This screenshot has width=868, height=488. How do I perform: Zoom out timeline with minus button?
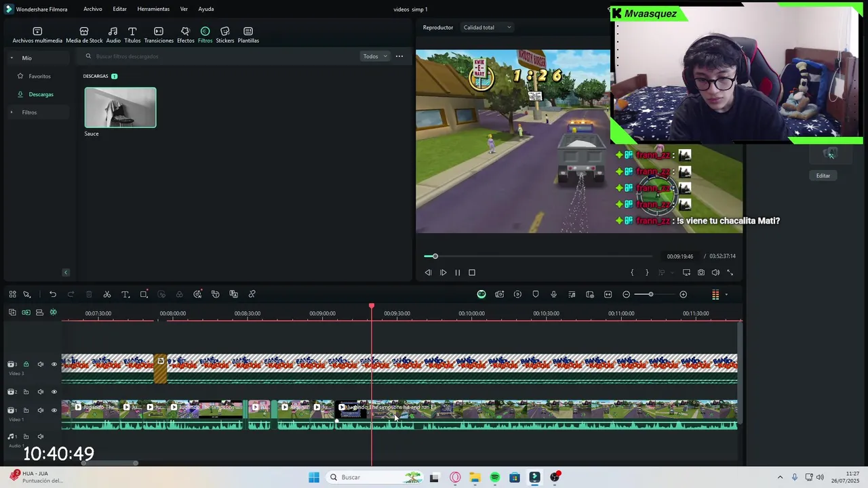click(x=626, y=294)
